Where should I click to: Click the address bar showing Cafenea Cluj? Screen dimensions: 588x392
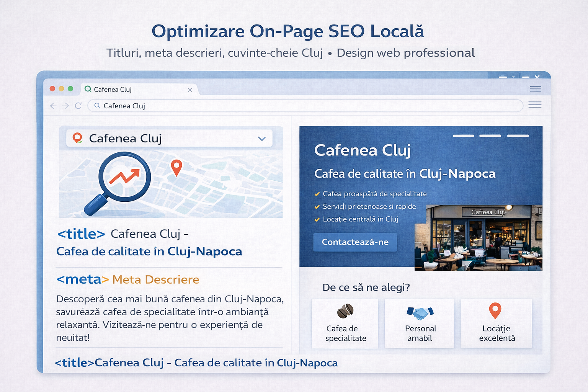click(x=306, y=106)
